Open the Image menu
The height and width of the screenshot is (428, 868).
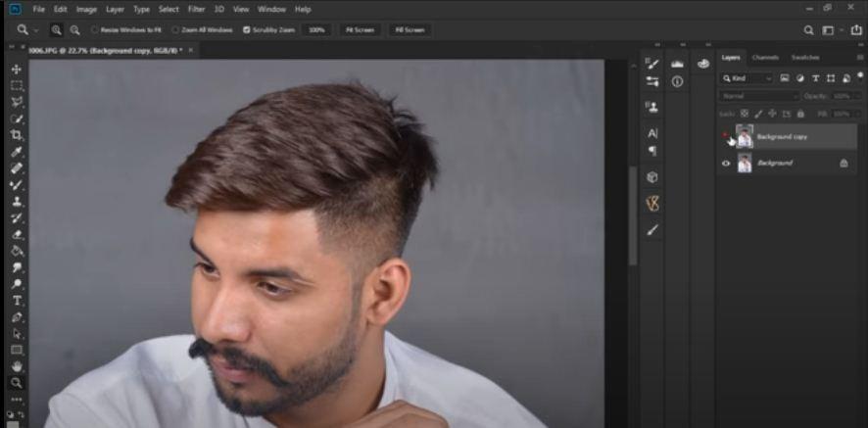coord(86,10)
